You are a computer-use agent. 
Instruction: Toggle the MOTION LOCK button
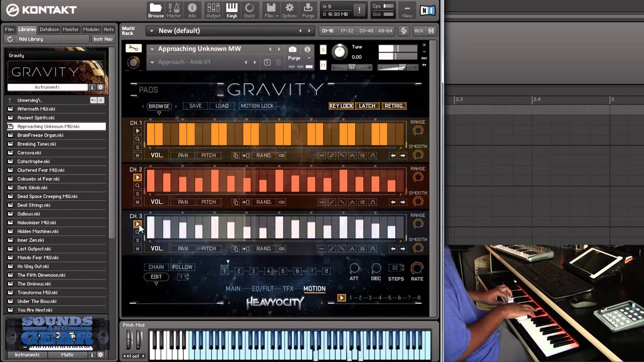point(257,106)
